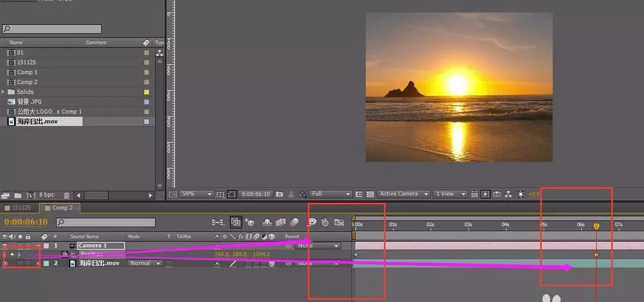Open the 海岸日出.mov layer parent dropdown
This screenshot has width=644, height=302.
click(x=318, y=263)
